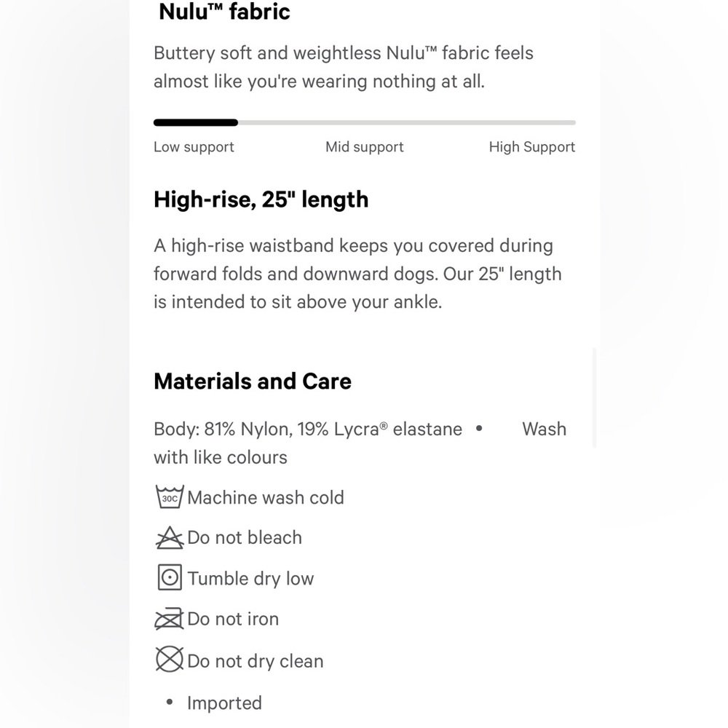
Task: Click the tumble dry low icon
Action: tap(170, 577)
